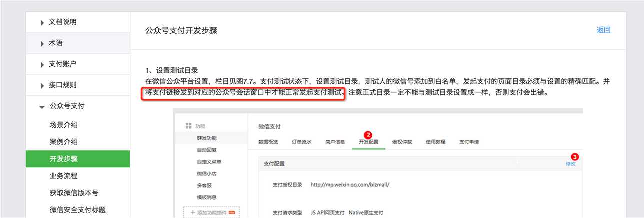Switch to the 订单流水 tab

[x=302, y=142]
